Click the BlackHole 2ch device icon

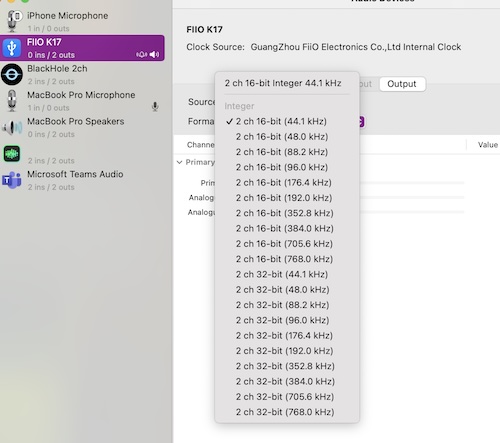[x=12, y=74]
